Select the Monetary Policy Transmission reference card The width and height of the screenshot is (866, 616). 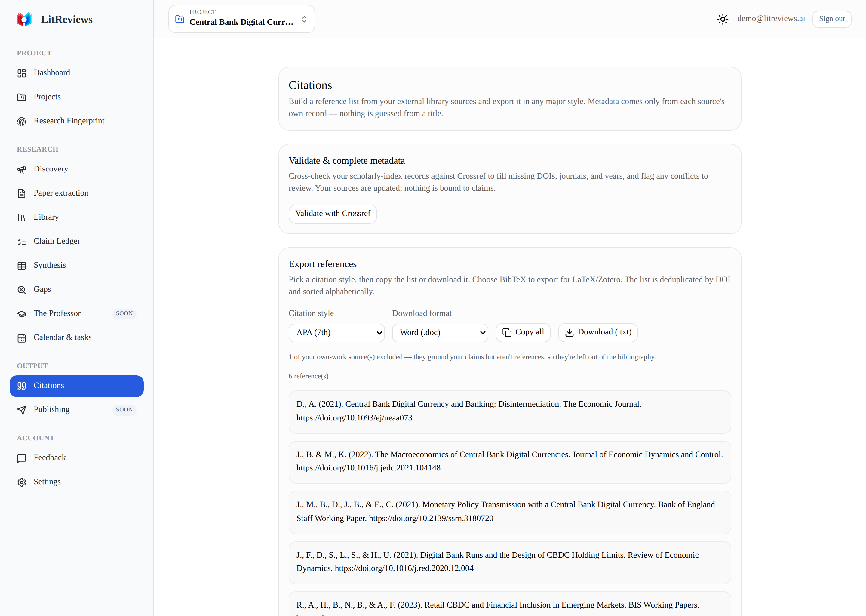pyautogui.click(x=510, y=513)
